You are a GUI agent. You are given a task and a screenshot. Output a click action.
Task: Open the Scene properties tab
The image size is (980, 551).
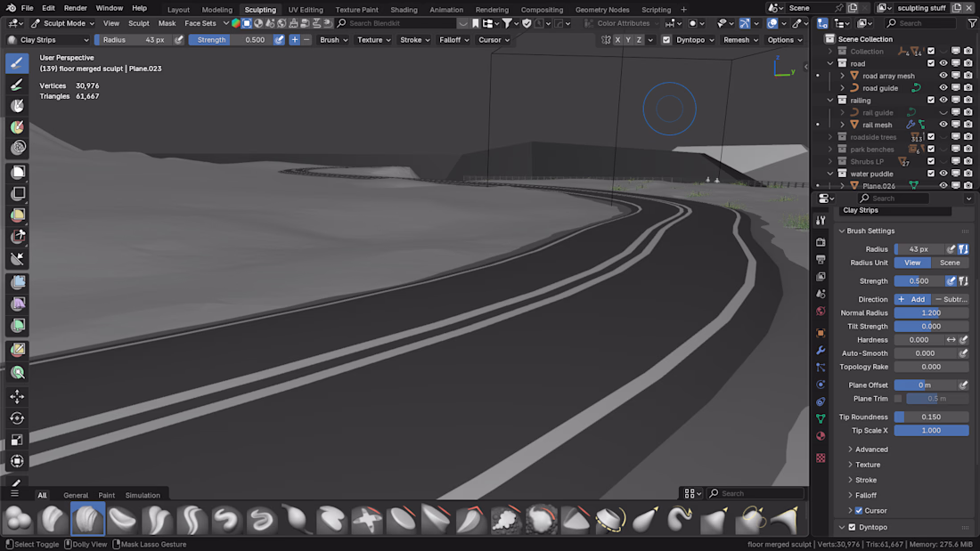tap(821, 294)
